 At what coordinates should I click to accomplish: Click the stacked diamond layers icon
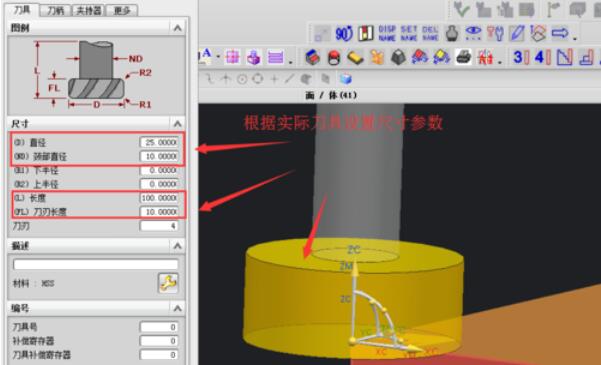(538, 33)
